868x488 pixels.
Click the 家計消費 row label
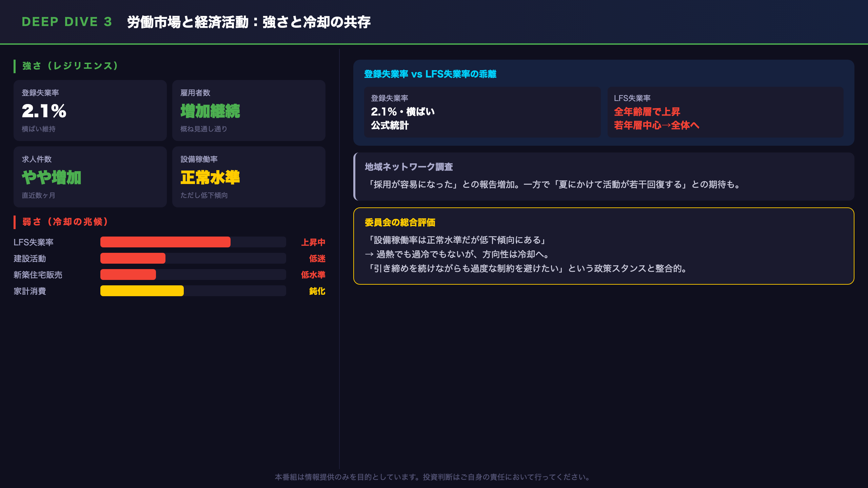pos(30,291)
